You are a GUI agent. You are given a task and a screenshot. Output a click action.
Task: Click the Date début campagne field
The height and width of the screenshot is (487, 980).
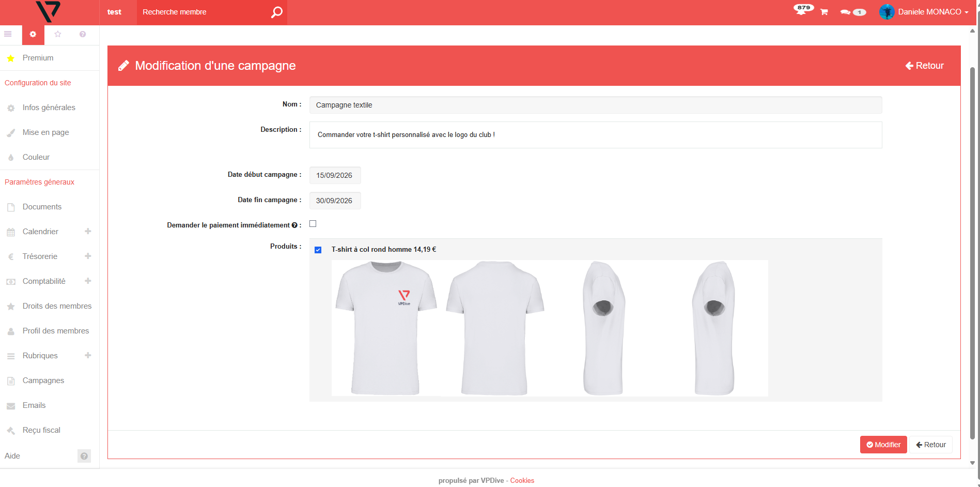(335, 175)
